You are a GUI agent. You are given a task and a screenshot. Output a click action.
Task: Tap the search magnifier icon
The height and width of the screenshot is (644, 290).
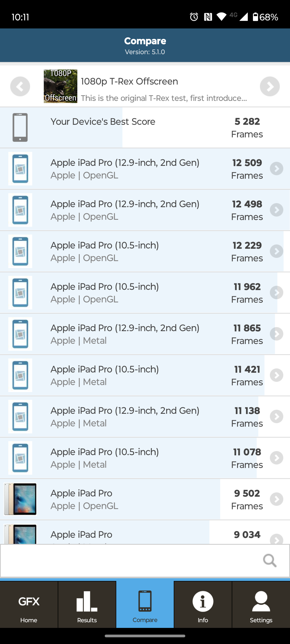[270, 561]
